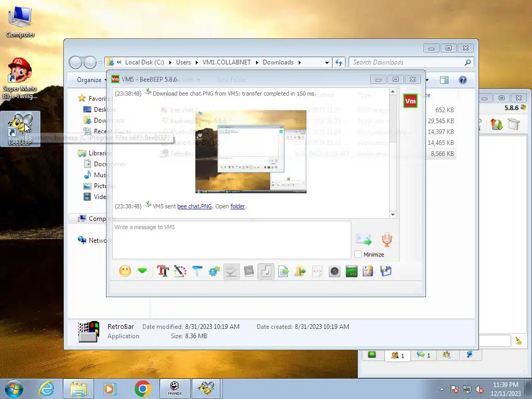This screenshot has height=399, width=532.
Task: Click the broom clear icon in BeeBEEP window
Action: (x=519, y=341)
